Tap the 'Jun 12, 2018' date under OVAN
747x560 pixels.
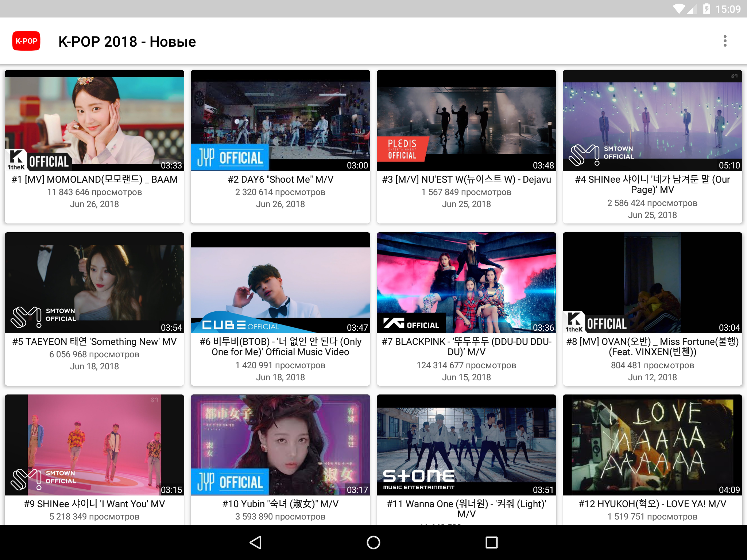tap(653, 377)
